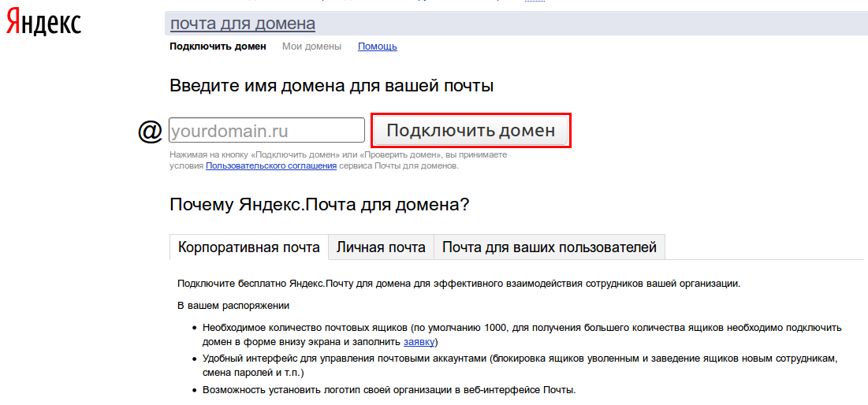
Task: Open Почта для ваших пользователей tab
Action: pyautogui.click(x=549, y=247)
